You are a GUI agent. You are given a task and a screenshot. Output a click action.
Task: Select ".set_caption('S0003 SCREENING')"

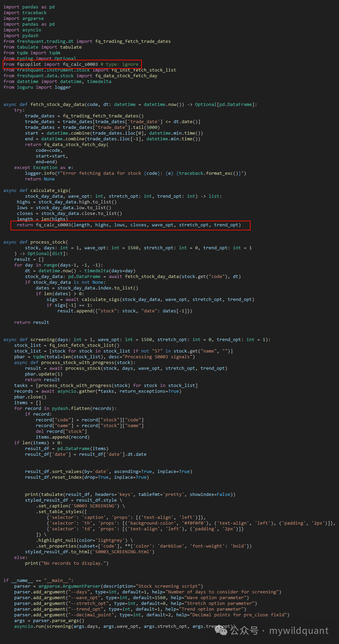[x=78, y=506]
